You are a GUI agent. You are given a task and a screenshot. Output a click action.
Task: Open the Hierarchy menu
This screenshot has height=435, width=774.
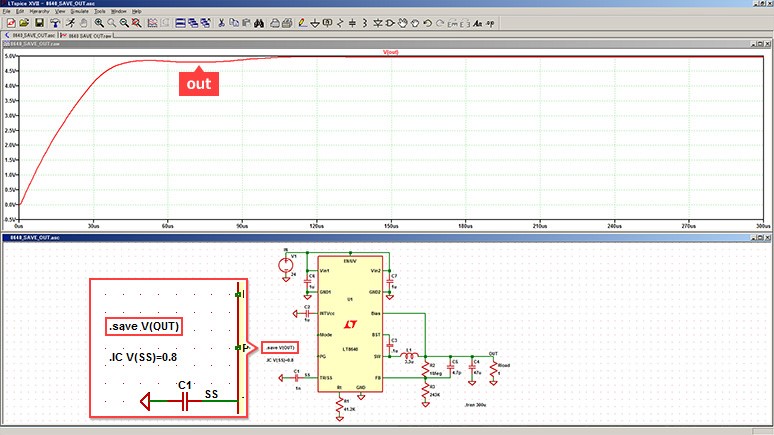coord(42,11)
